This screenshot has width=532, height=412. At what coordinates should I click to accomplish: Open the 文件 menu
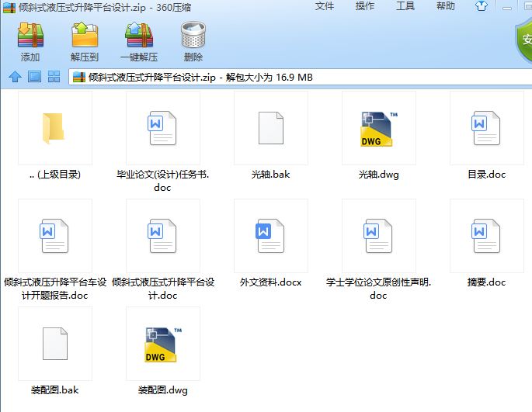[325, 6]
